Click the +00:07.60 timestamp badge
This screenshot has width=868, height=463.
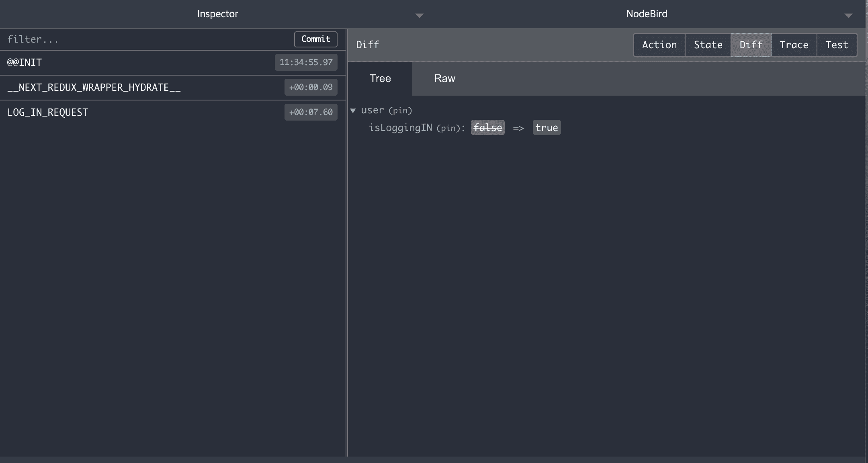click(x=311, y=112)
